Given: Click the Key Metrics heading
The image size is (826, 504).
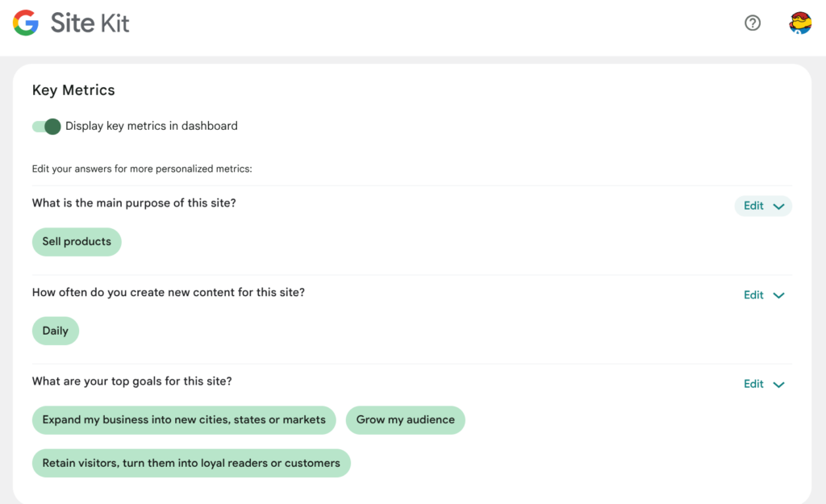Looking at the screenshot, I should click(x=73, y=90).
